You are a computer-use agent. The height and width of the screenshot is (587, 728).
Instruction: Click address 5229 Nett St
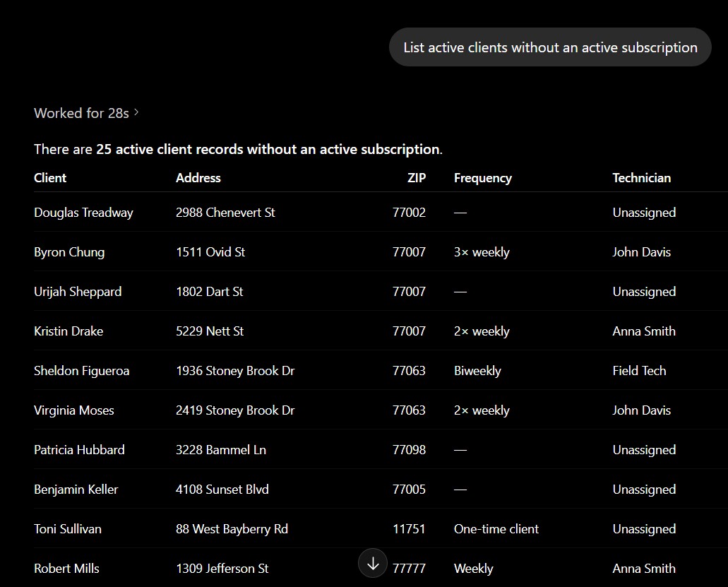210,331
